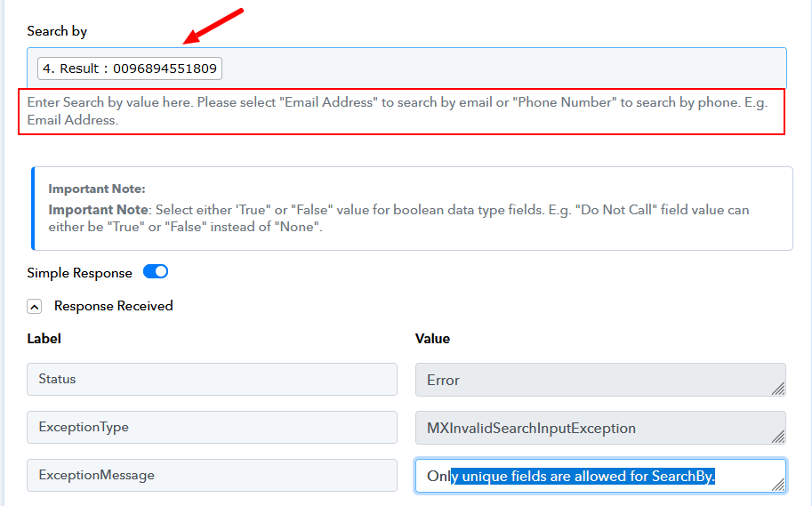The width and height of the screenshot is (812, 506).
Task: Click the "Label" column header
Action: 44,339
